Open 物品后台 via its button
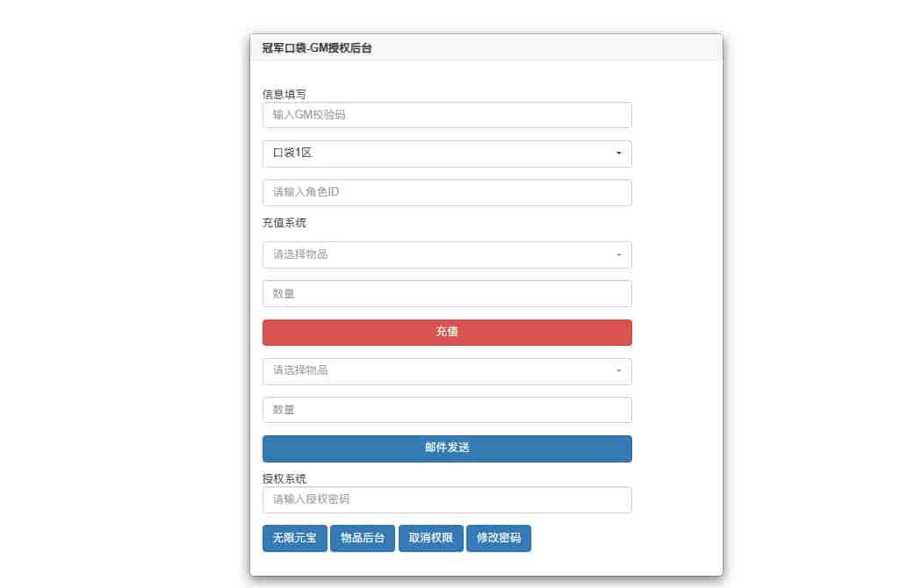 (x=363, y=538)
